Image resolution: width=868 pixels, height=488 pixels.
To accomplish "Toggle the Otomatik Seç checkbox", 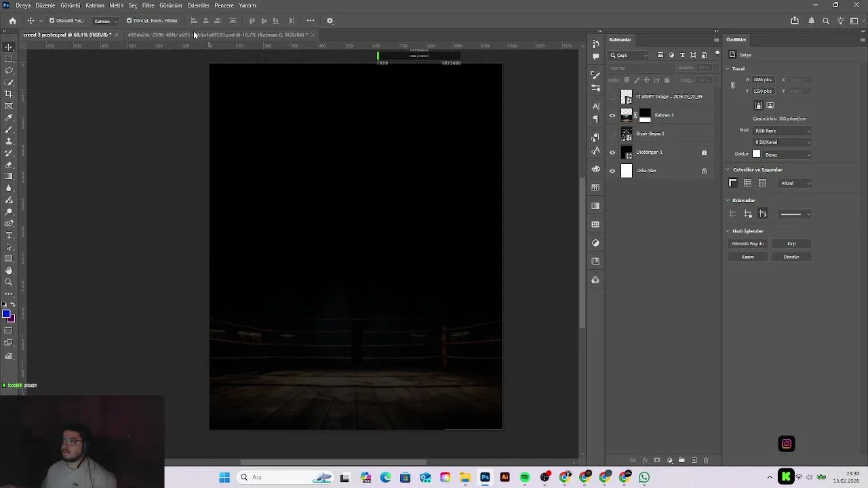I will click(x=52, y=21).
